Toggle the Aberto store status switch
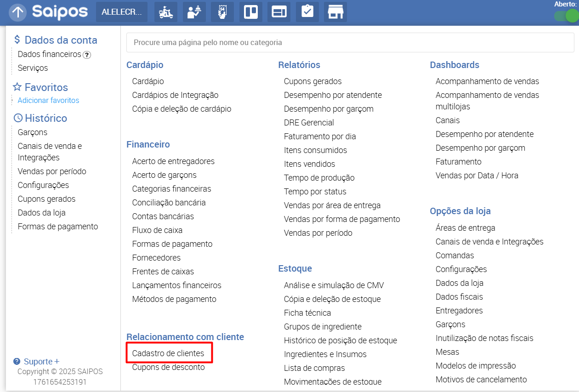Image resolution: width=579 pixels, height=392 pixels. [566, 16]
